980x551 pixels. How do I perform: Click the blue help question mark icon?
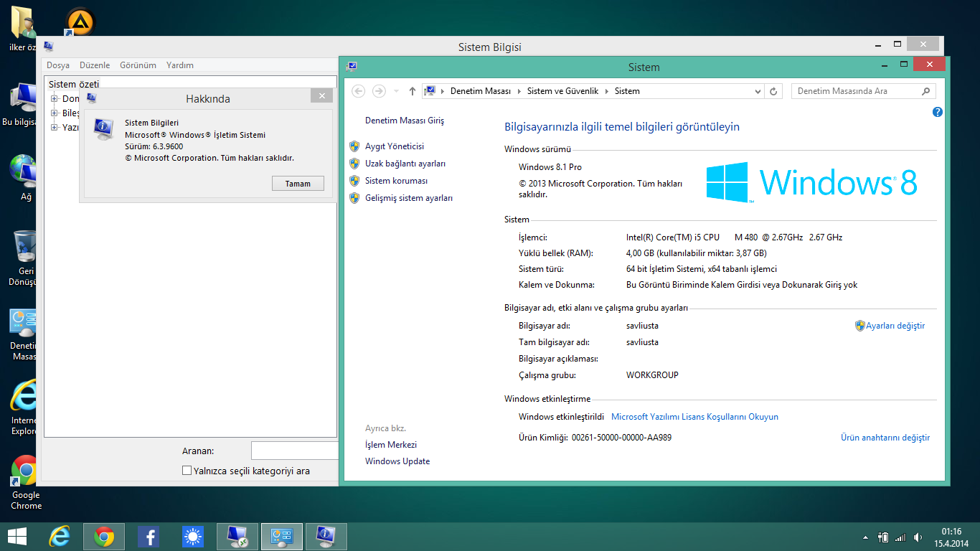(937, 113)
